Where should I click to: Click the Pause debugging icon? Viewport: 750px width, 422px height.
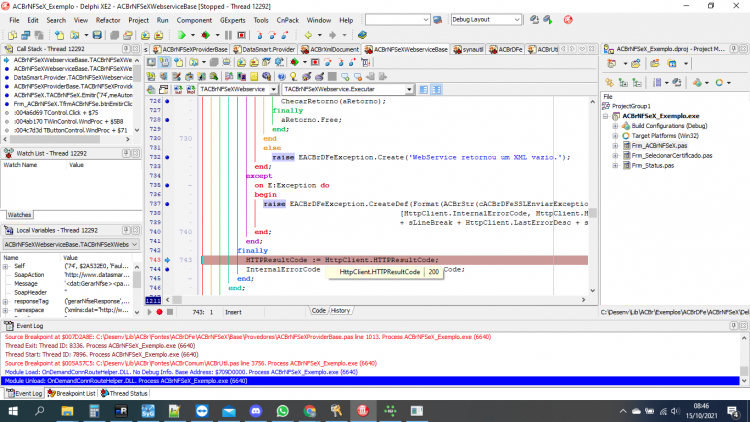coord(228,35)
